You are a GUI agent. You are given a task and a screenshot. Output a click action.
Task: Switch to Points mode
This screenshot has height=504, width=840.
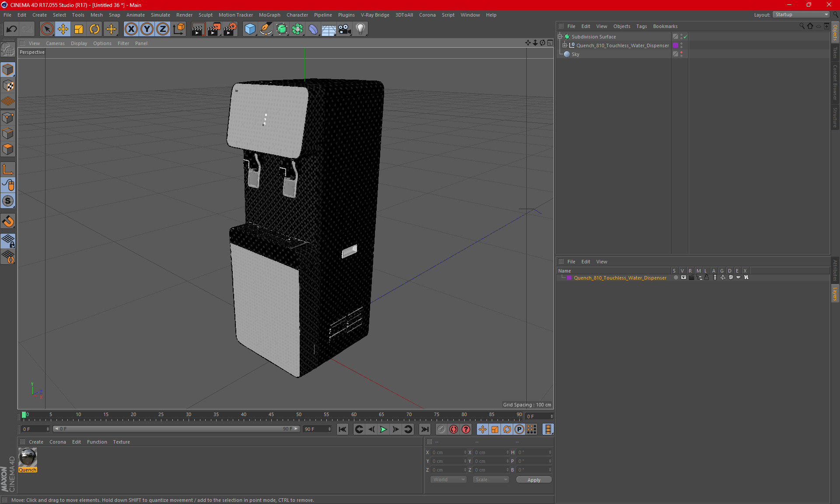pos(8,118)
